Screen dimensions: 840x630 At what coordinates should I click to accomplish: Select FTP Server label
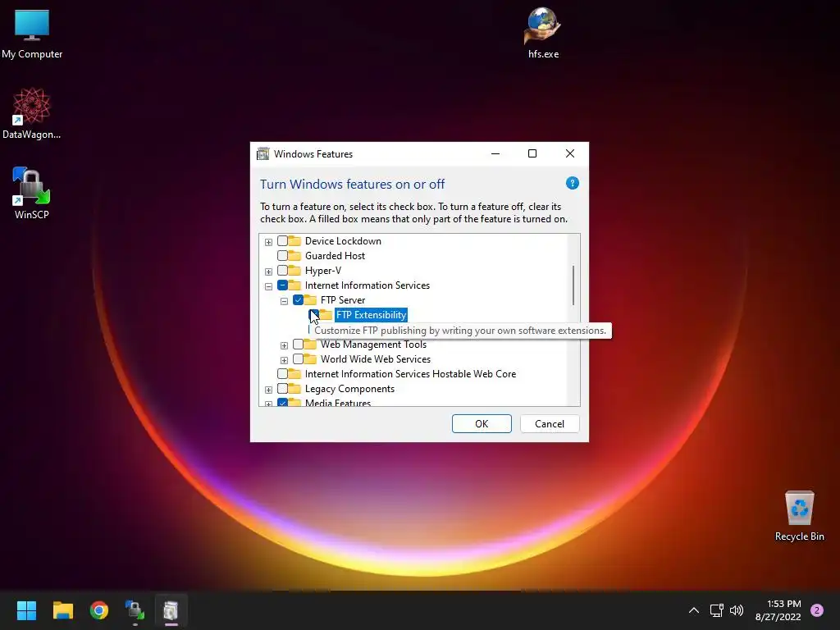click(343, 300)
